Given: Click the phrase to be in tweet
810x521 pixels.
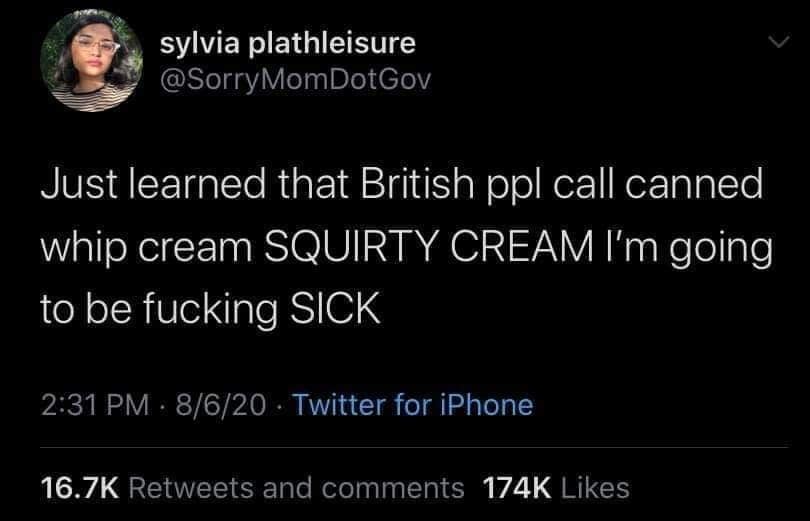Looking at the screenshot, I should click(x=86, y=309).
